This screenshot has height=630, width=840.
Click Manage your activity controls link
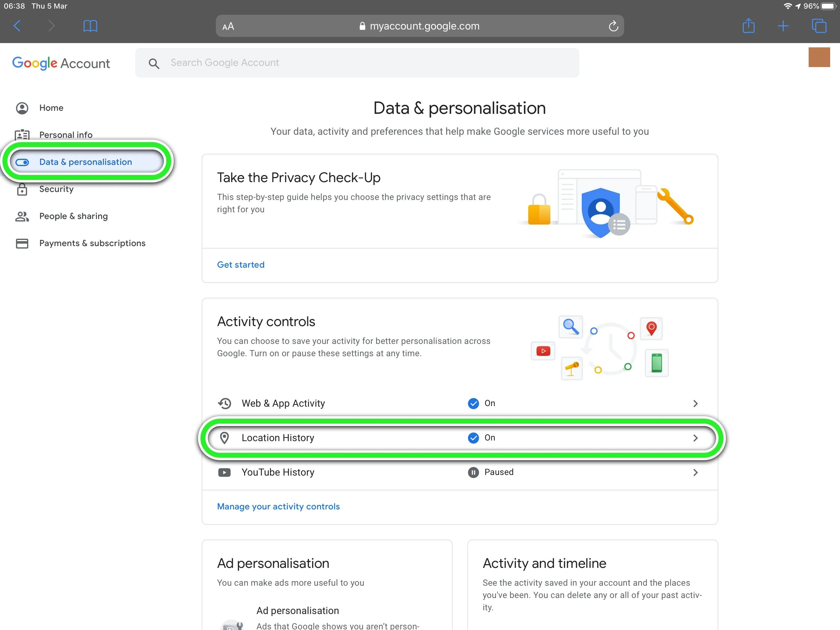[x=278, y=507]
